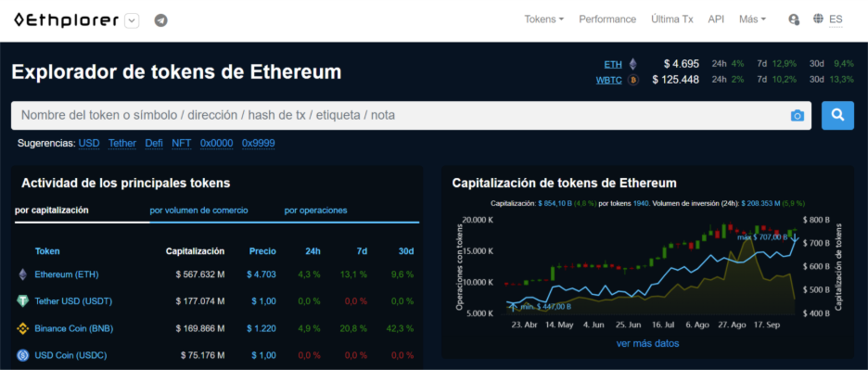Click the Ethereum diamond icon beside ETH price
The width and height of the screenshot is (868, 370).
pyautogui.click(x=632, y=64)
